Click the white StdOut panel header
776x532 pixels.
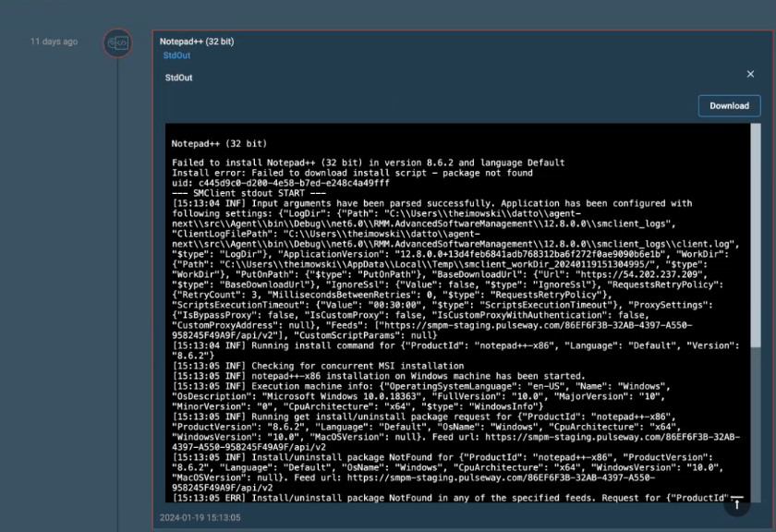pyautogui.click(x=179, y=78)
